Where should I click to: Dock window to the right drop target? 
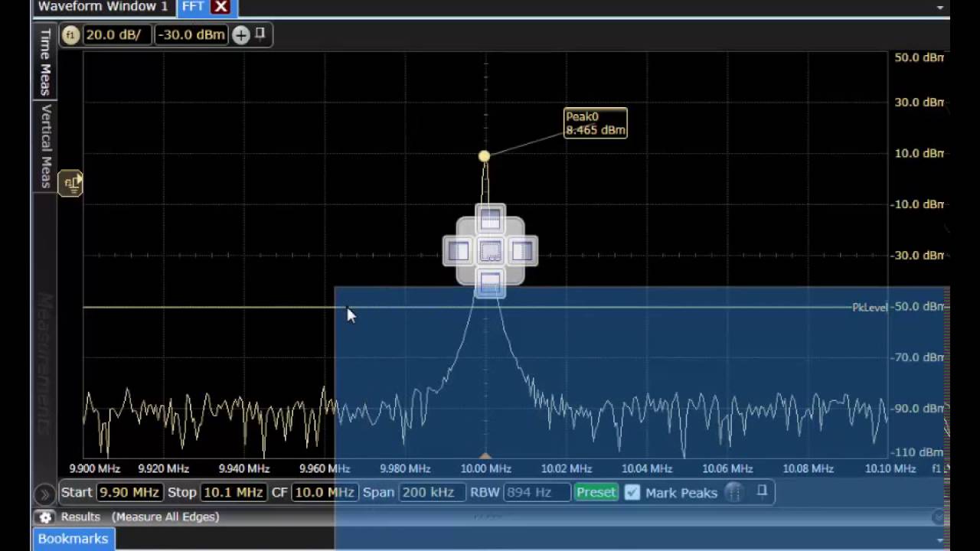(x=521, y=251)
